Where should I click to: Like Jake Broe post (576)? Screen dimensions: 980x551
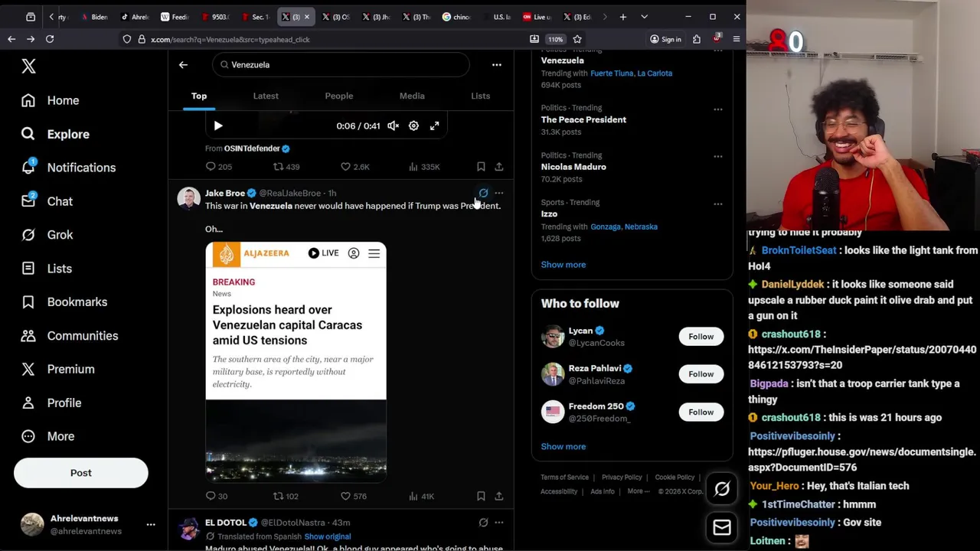click(353, 497)
